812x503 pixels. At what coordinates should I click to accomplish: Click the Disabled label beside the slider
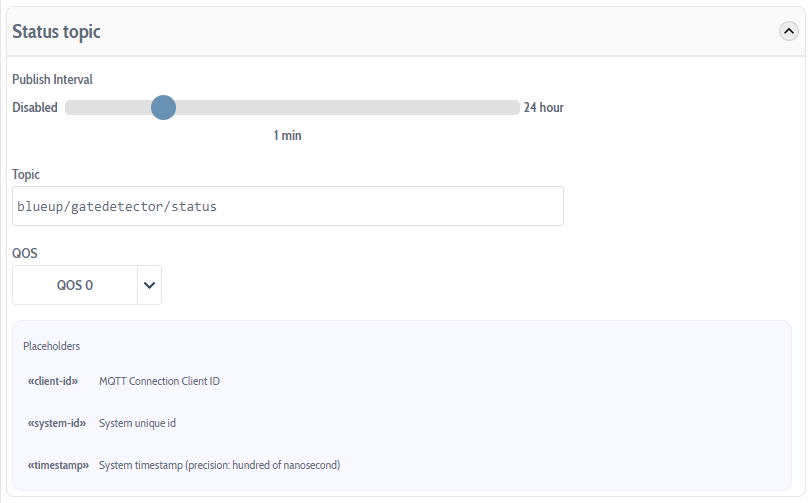tap(35, 107)
